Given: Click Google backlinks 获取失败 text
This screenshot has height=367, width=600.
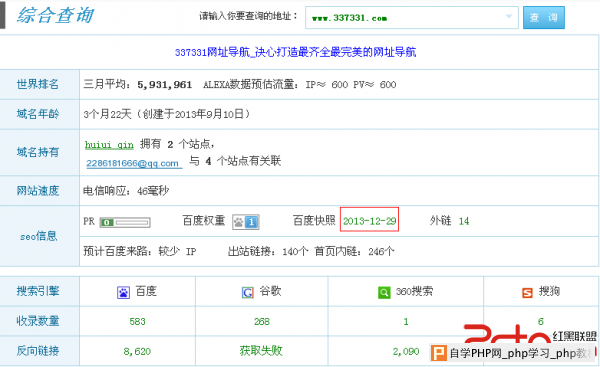Looking at the screenshot, I should coord(261,351).
